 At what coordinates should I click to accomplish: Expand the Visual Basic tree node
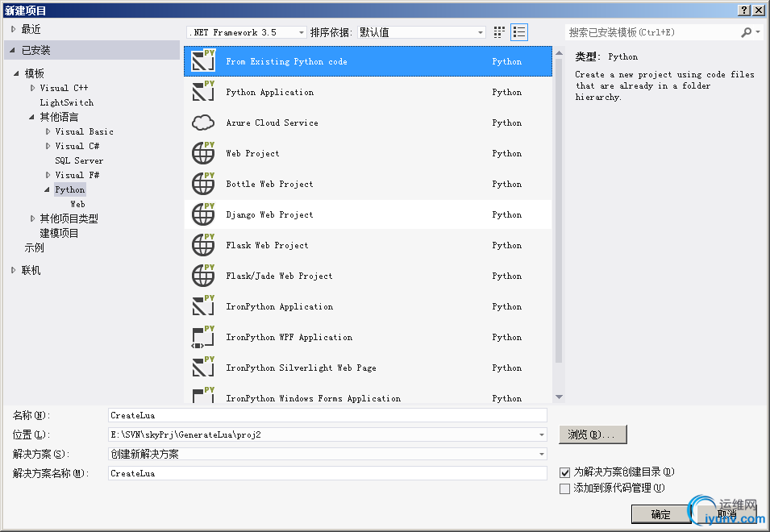pos(48,131)
